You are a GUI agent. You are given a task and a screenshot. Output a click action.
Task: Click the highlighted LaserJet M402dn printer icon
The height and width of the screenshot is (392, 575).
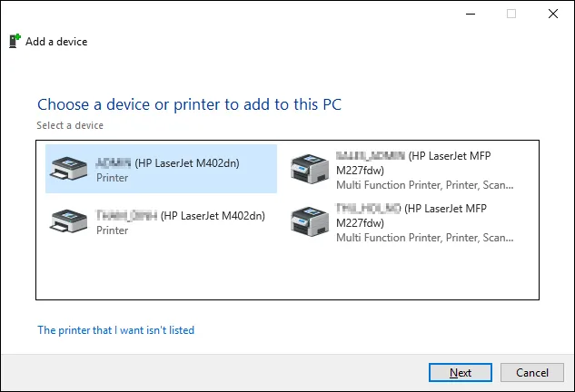pyautogui.click(x=69, y=169)
